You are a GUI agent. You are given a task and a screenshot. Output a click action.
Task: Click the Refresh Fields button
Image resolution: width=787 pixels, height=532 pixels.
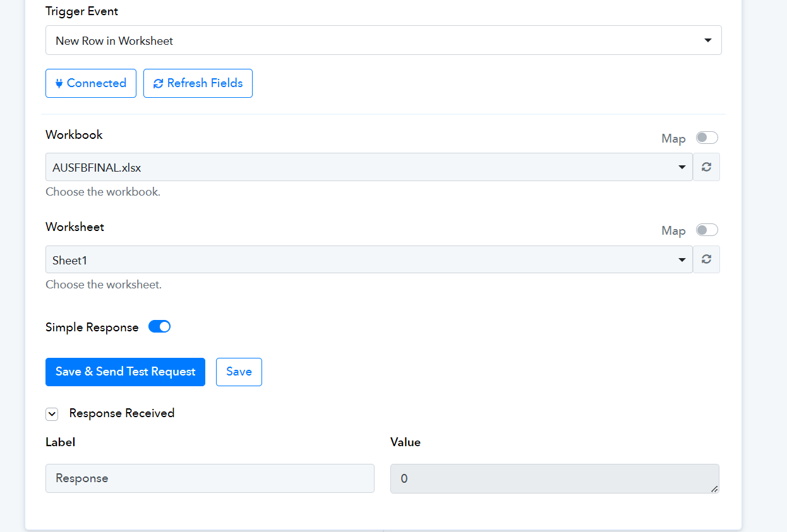click(x=198, y=83)
